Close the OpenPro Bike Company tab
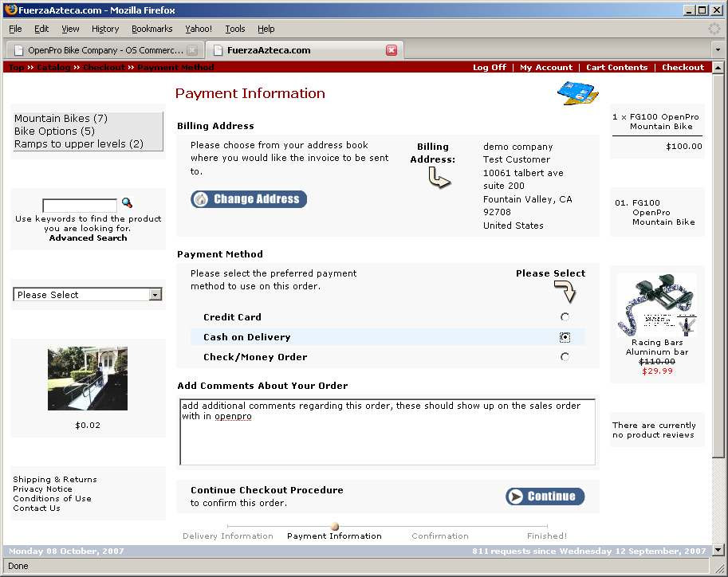The width and height of the screenshot is (728, 577). point(192,50)
